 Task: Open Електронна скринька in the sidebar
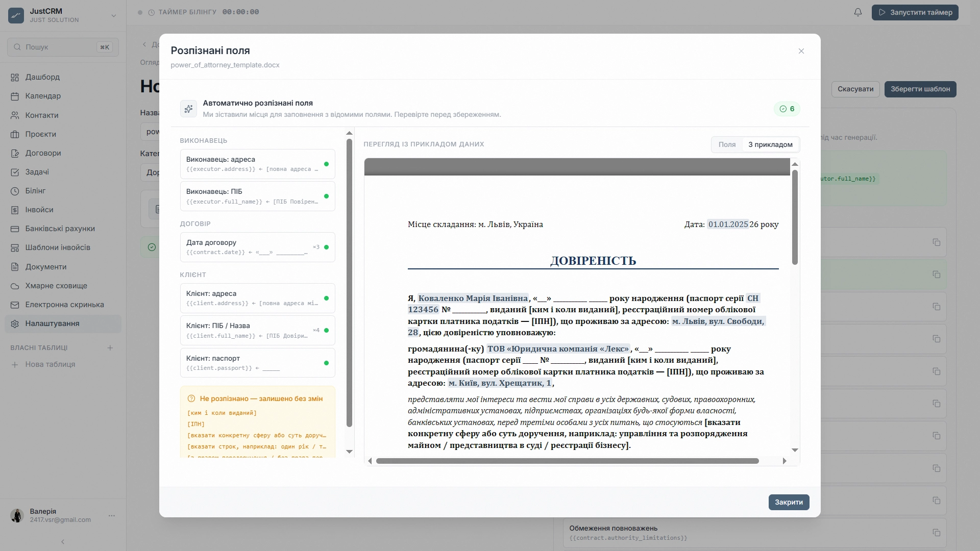(x=63, y=305)
